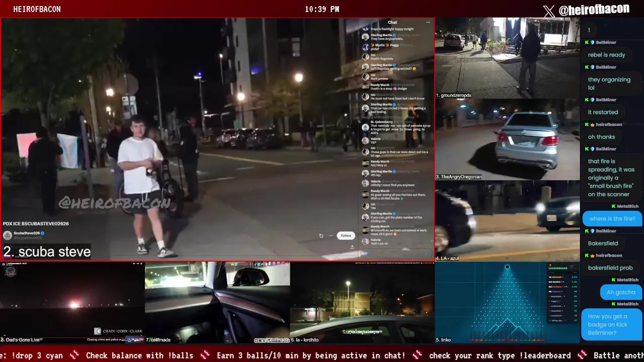Click GG's avatar next to "Aunt jamima"

click(366, 77)
